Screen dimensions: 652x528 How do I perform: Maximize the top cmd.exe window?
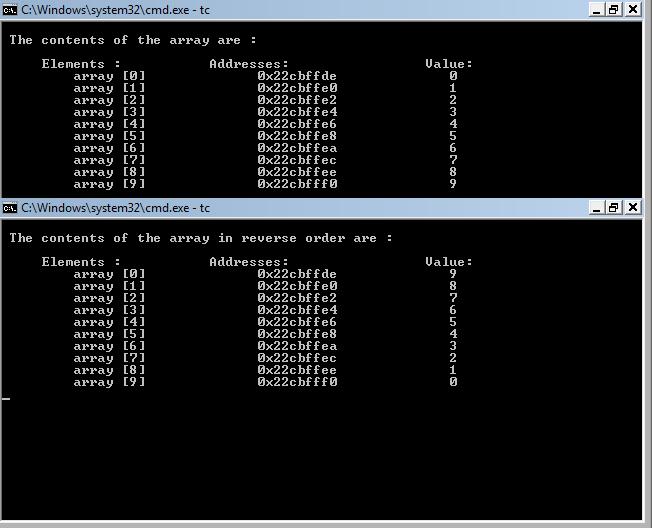click(x=615, y=9)
